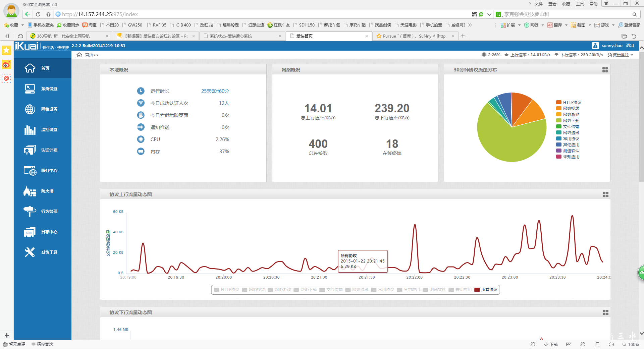Switch to the 系统状态-爱快读心系统 tab
Image resolution: width=644 pixels, height=349 pixels.
tap(242, 36)
